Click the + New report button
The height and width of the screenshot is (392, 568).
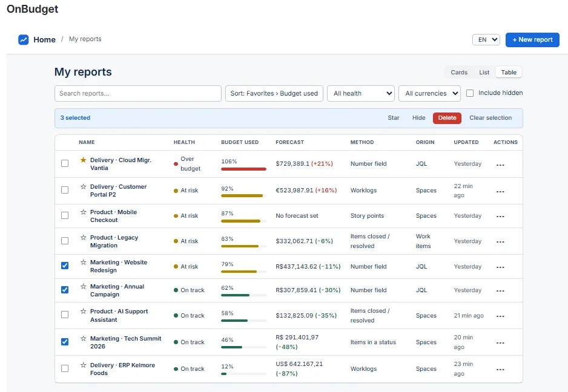[532, 39]
